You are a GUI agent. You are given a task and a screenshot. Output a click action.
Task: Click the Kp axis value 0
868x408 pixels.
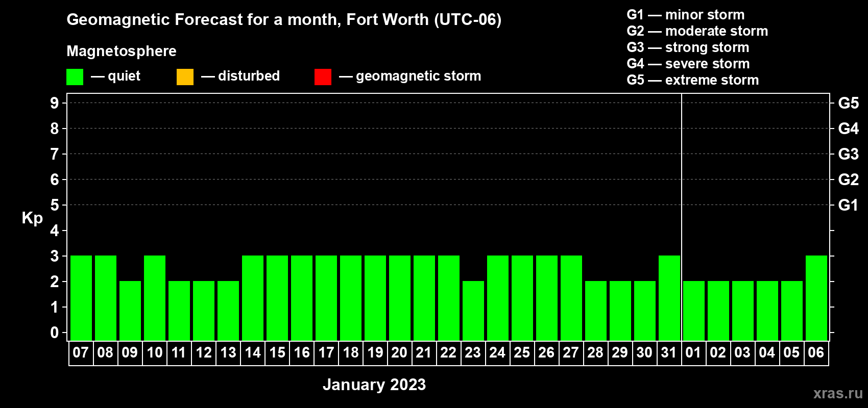click(x=55, y=333)
